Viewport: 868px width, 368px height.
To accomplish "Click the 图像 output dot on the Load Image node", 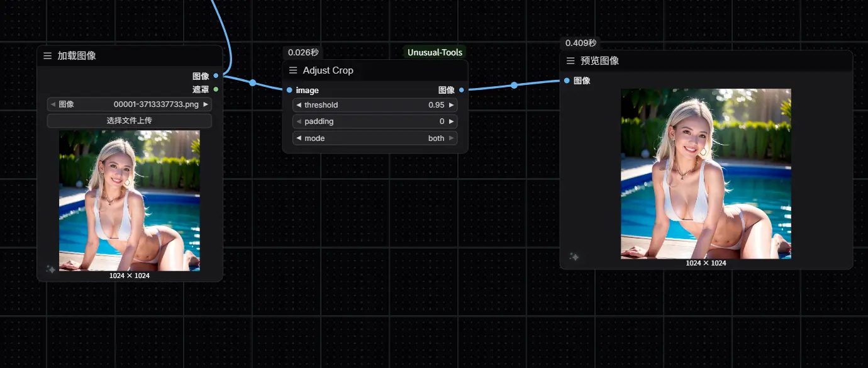I will (x=216, y=75).
